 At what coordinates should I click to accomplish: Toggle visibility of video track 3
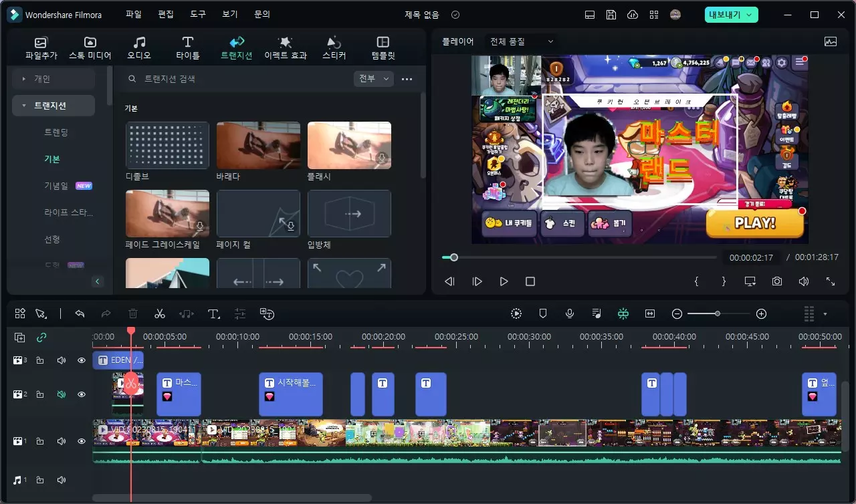[82, 360]
